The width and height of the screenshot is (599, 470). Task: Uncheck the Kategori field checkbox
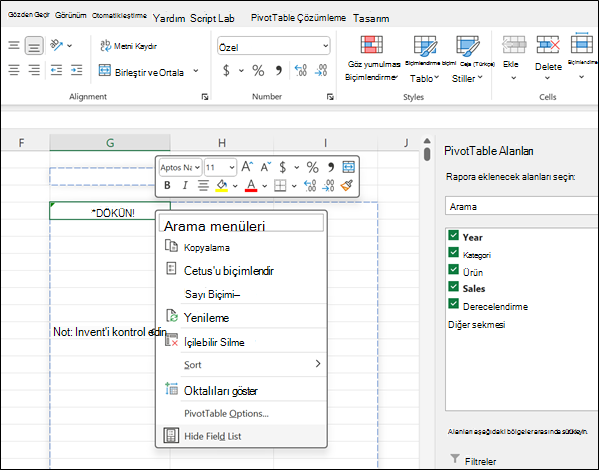point(453,252)
